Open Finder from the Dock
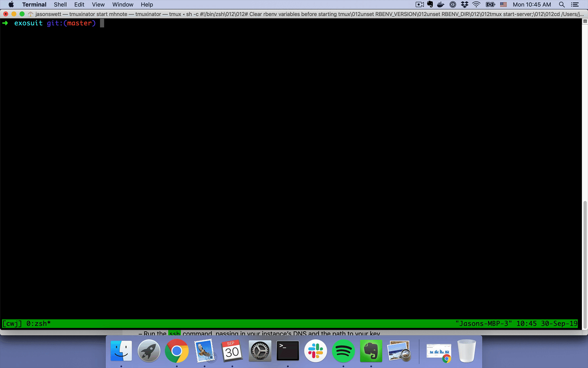Viewport: 588px width, 368px height. (121, 351)
